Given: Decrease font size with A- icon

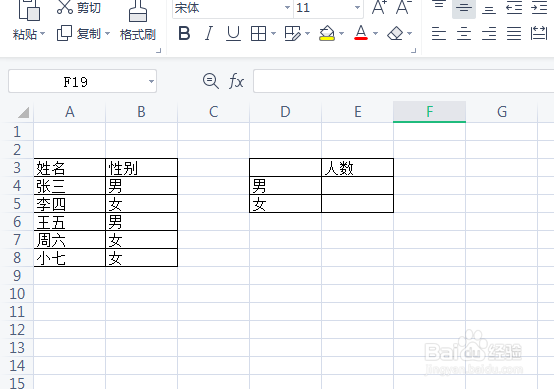Looking at the screenshot, I should click(403, 7).
